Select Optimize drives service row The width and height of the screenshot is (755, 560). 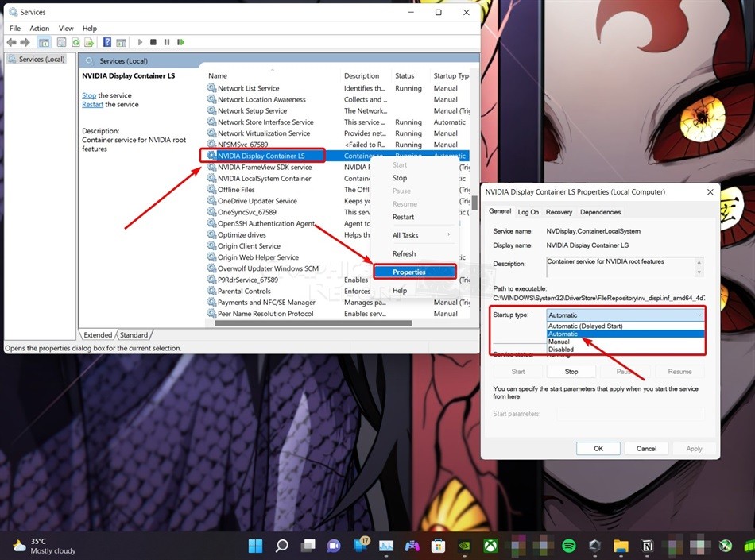tap(289, 235)
